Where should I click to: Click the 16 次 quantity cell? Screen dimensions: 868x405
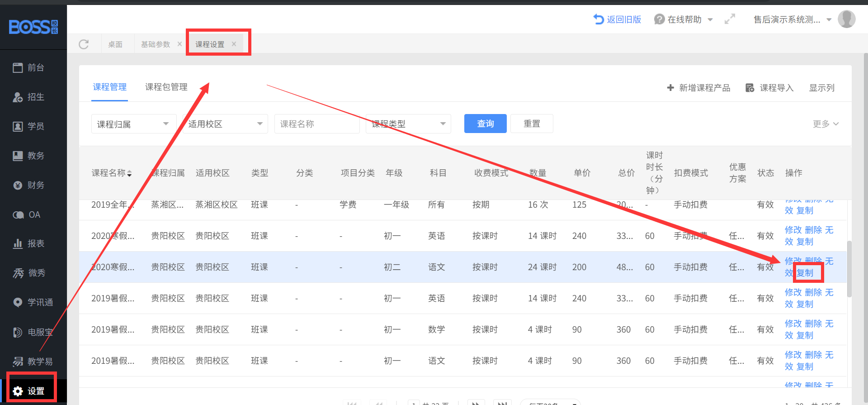[538, 205]
